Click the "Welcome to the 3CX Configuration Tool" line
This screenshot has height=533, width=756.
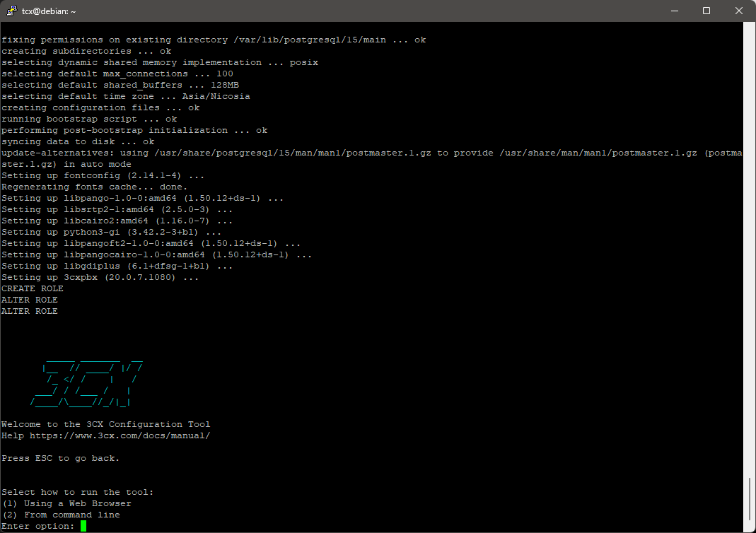tap(106, 424)
